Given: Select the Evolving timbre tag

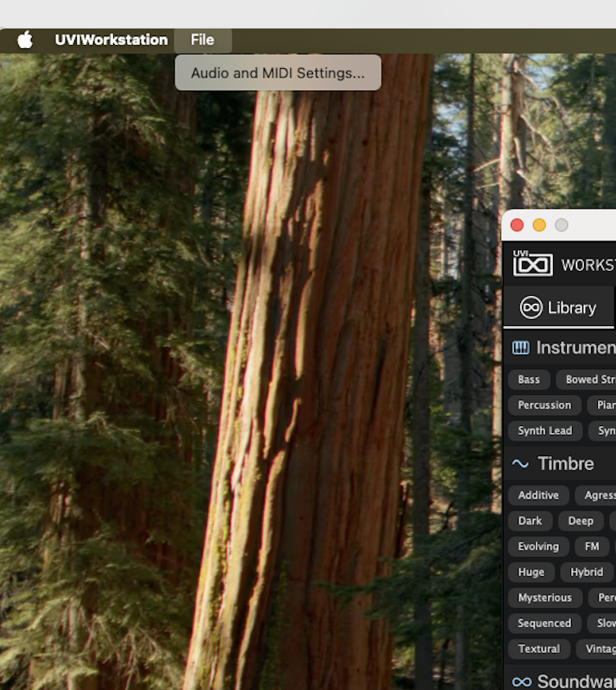Looking at the screenshot, I should click(x=538, y=546).
